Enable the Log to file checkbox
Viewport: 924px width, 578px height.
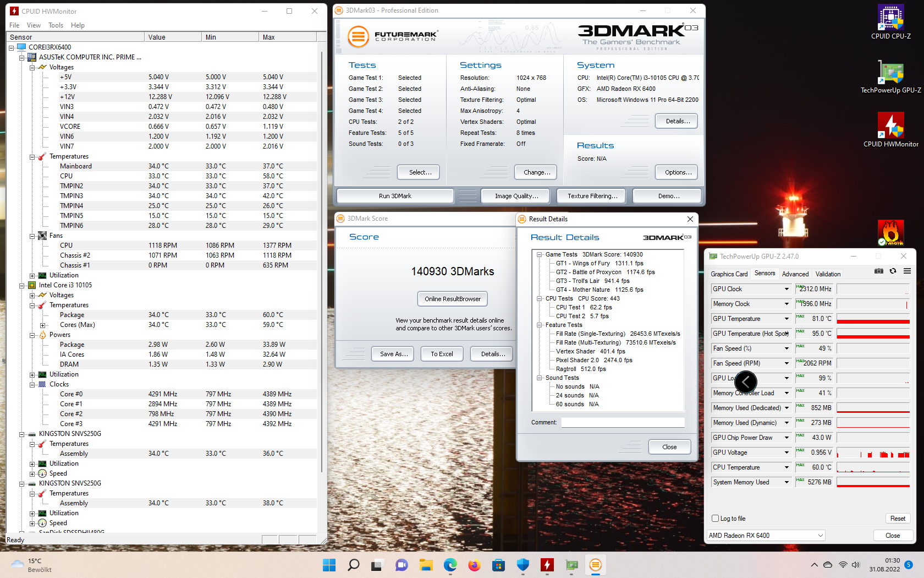click(716, 519)
